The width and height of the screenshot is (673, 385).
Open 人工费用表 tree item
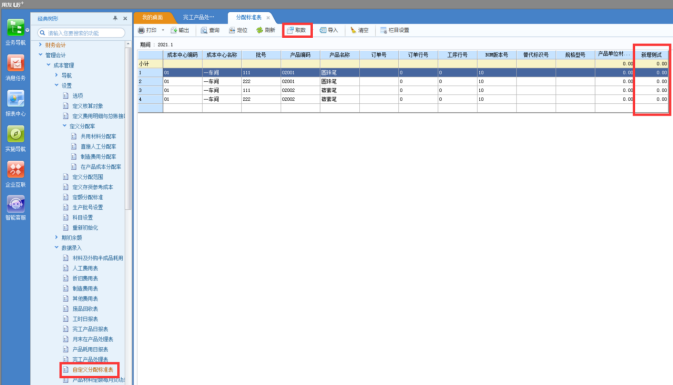point(85,268)
